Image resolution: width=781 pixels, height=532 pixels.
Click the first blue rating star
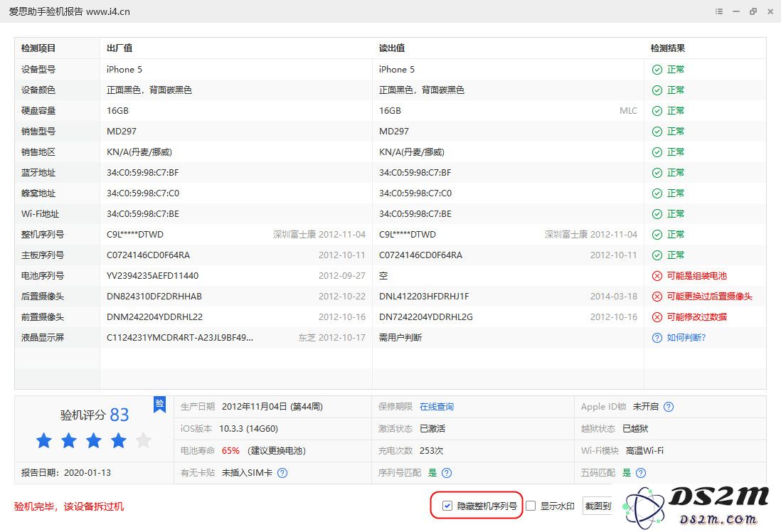(44, 440)
